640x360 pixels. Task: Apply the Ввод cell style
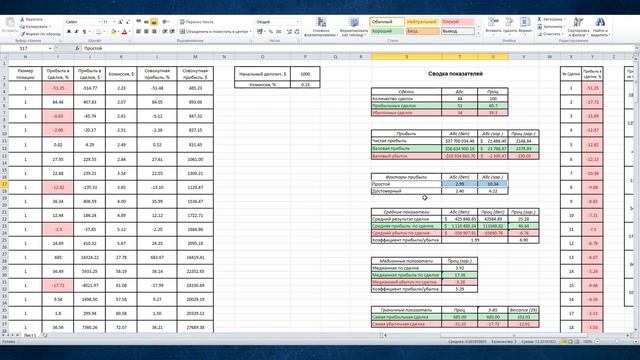(422, 31)
